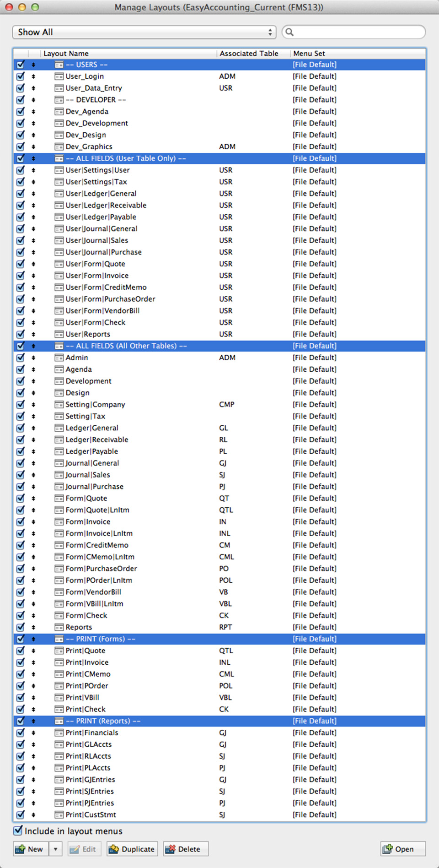Image resolution: width=439 pixels, height=868 pixels.
Task: Select the Print|CMemo layout name
Action: [88, 674]
